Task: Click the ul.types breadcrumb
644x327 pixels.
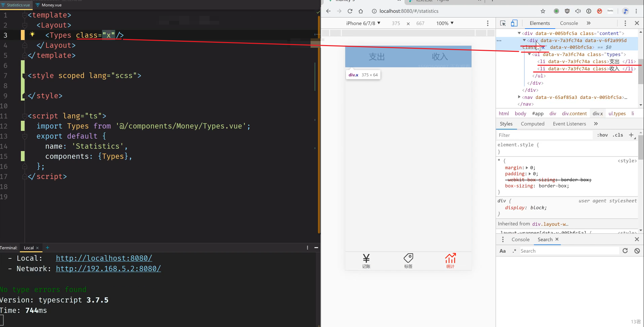Action: point(617,114)
